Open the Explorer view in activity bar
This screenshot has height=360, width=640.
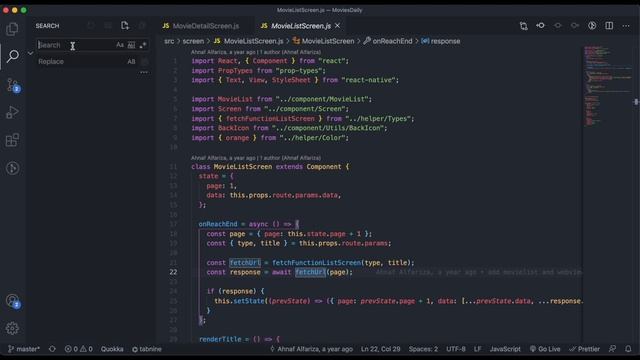(x=12, y=29)
